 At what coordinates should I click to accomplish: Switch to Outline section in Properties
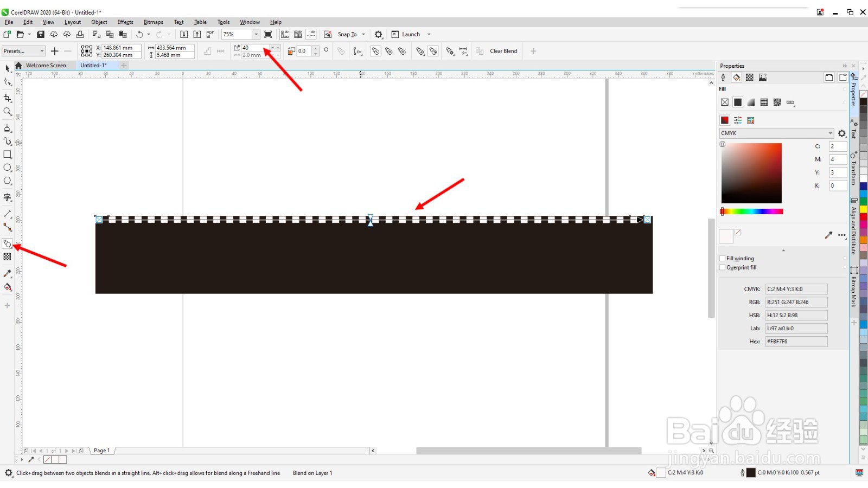(x=723, y=78)
